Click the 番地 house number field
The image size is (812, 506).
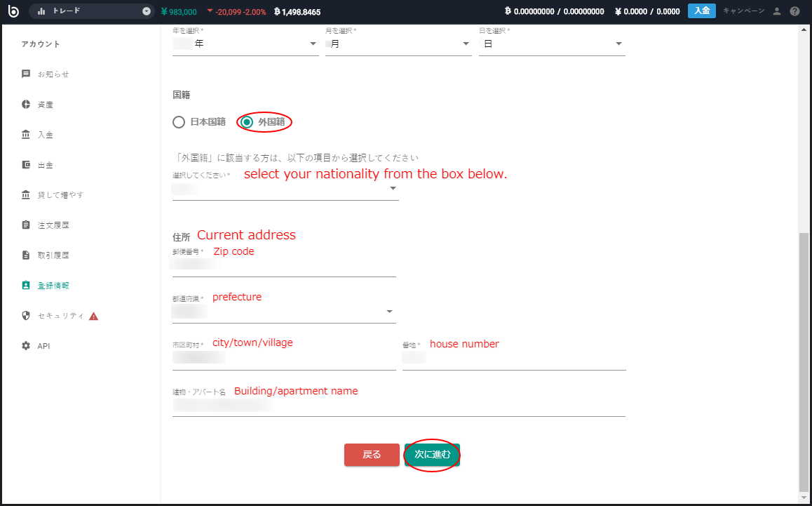(514, 358)
